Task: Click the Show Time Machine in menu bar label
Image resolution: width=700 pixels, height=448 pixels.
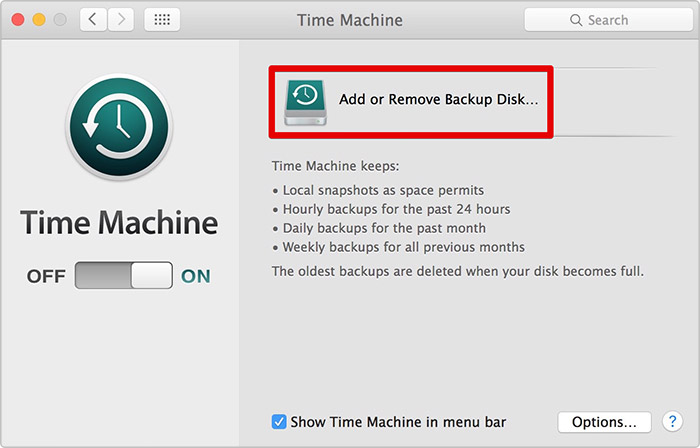Action: click(x=398, y=422)
